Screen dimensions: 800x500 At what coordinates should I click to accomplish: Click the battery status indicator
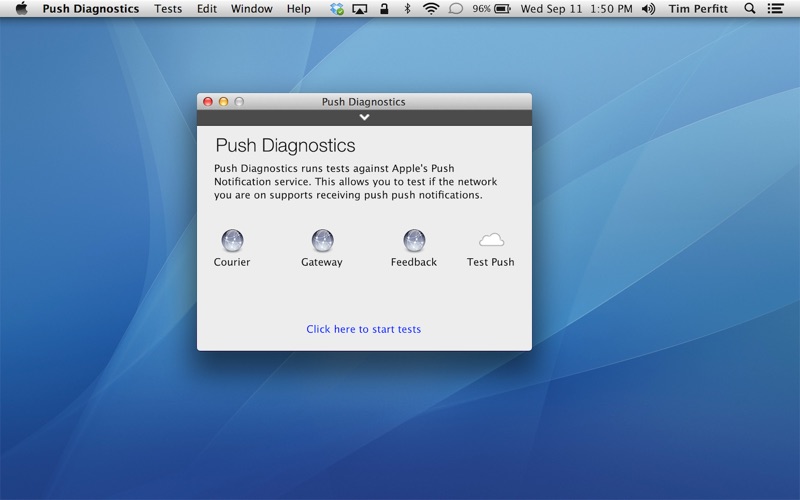pos(502,9)
